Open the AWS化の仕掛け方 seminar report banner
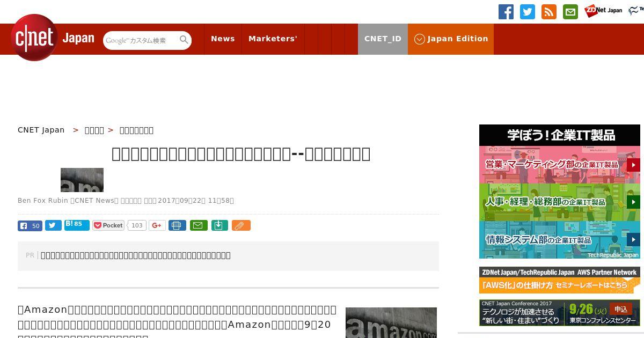 pos(560,280)
